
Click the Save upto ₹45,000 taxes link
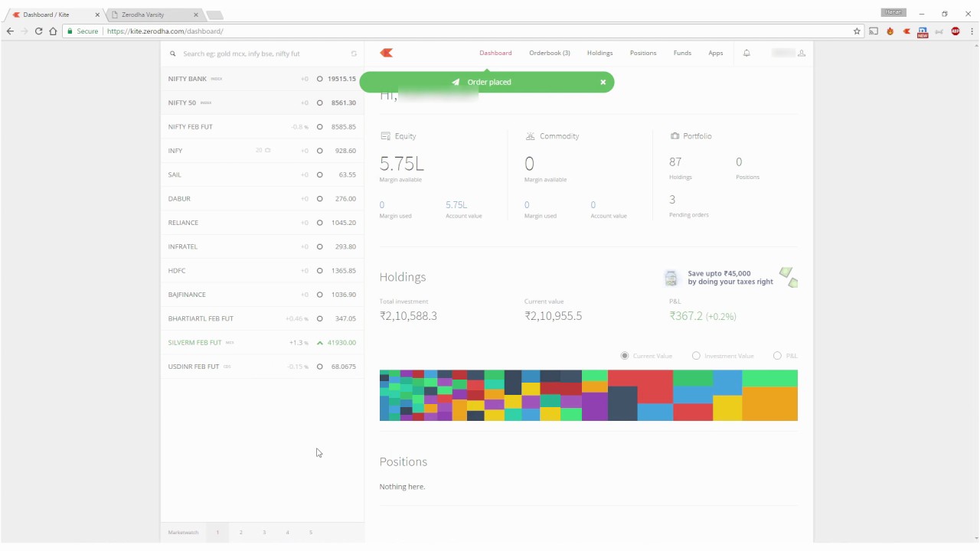(x=730, y=277)
